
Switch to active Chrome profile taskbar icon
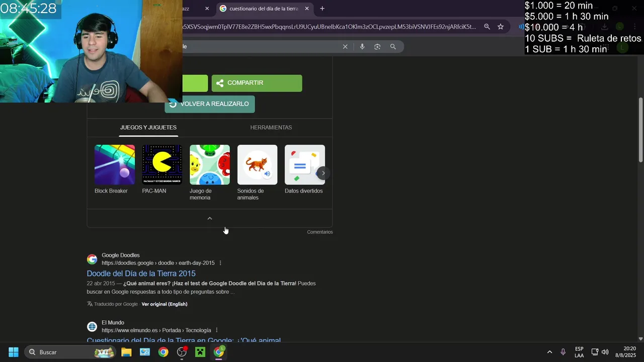[x=219, y=352]
